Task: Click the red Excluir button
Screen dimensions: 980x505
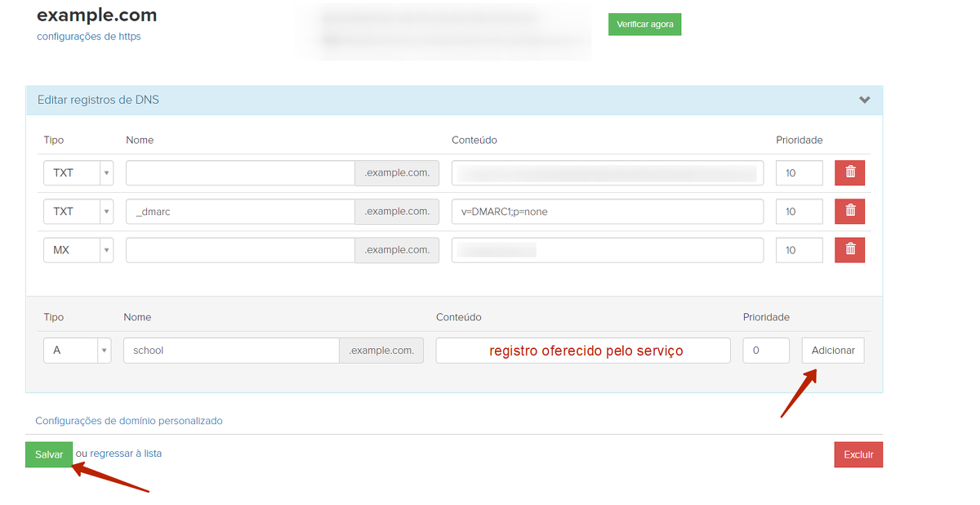Action: pos(857,454)
